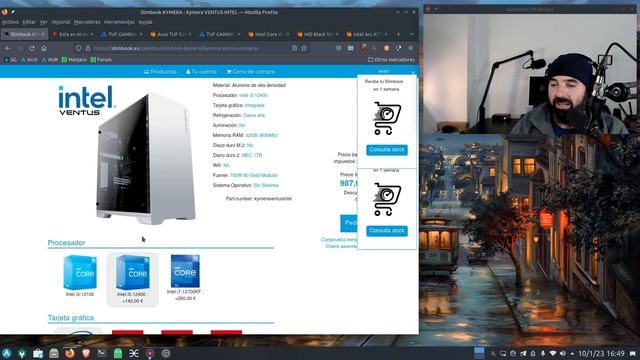The width and height of the screenshot is (640, 360).
Task: Open the software store taskbar icon
Action: (x=38, y=353)
